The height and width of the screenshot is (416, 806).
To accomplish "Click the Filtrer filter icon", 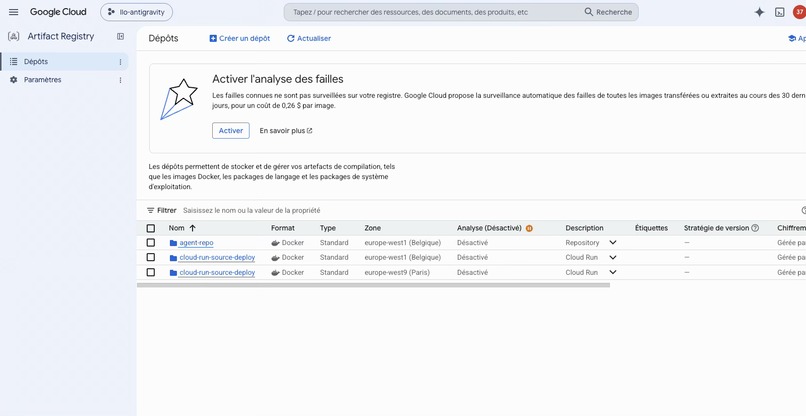I will tap(151, 210).
